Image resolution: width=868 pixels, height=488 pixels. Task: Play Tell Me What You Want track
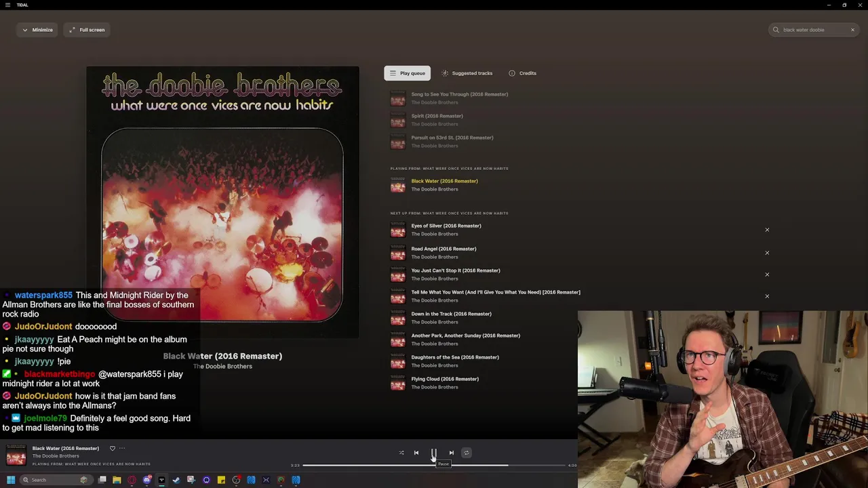click(x=495, y=292)
